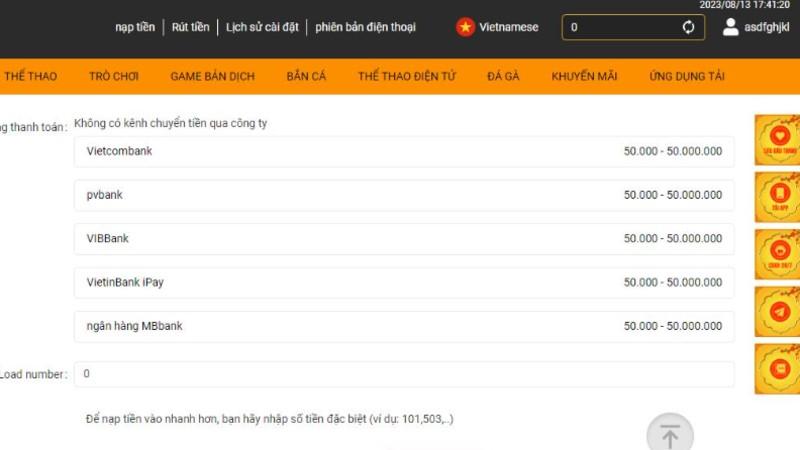The width and height of the screenshot is (800, 450).
Task: Open the 24/7 customer support side icon
Action: (x=777, y=254)
